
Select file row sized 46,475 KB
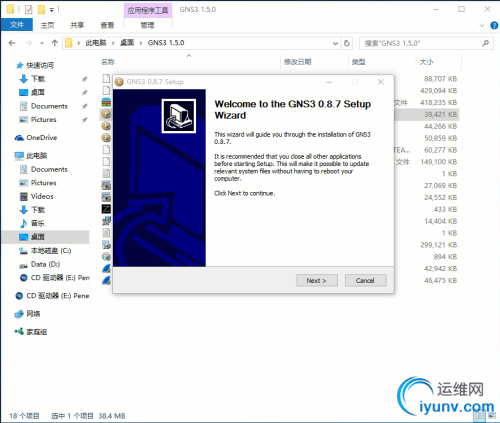coord(280,280)
